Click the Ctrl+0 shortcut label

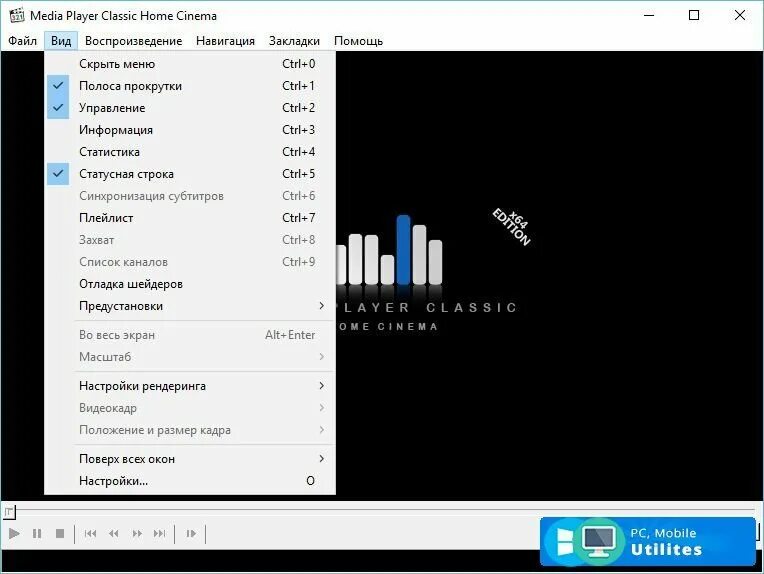coord(299,64)
